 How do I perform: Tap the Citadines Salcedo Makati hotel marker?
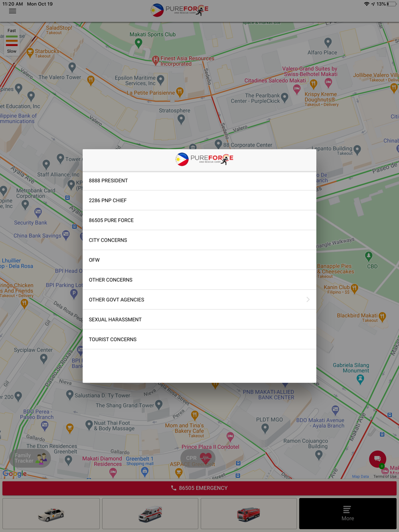pyautogui.click(x=296, y=89)
